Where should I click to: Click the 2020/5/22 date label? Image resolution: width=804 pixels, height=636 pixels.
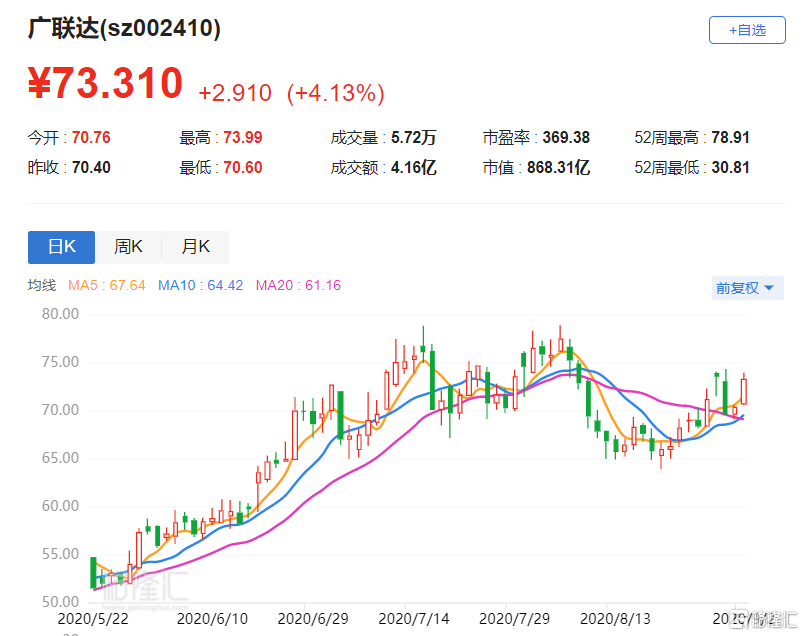click(93, 619)
